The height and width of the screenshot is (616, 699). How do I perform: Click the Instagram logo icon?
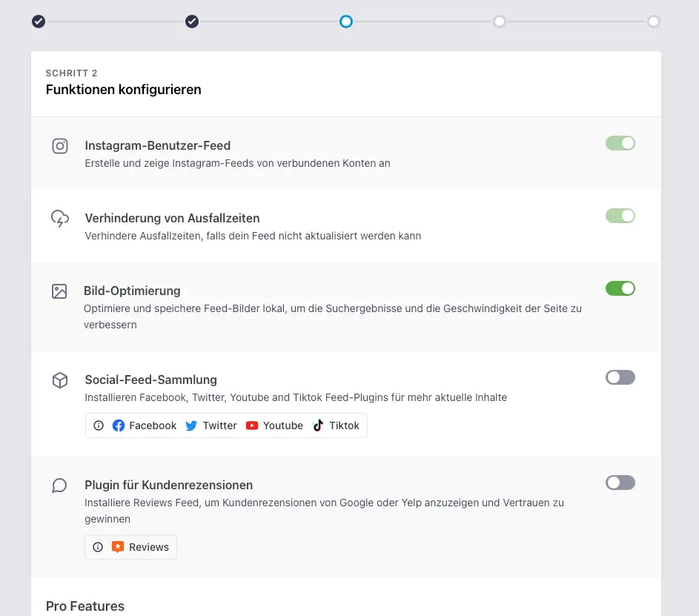click(60, 146)
